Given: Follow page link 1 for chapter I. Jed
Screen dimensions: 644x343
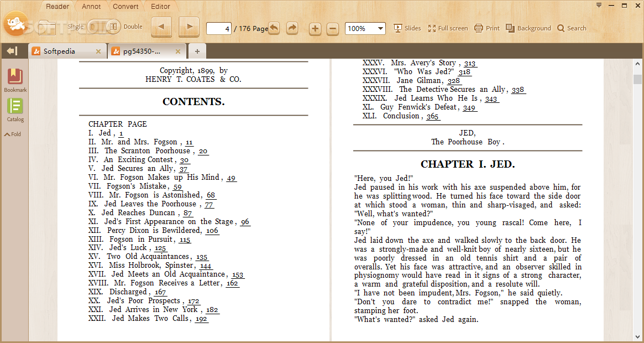Looking at the screenshot, I should (x=121, y=134).
